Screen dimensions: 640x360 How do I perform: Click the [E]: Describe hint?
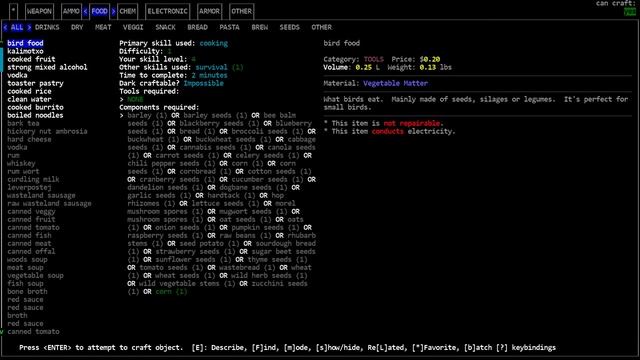[x=218, y=348]
